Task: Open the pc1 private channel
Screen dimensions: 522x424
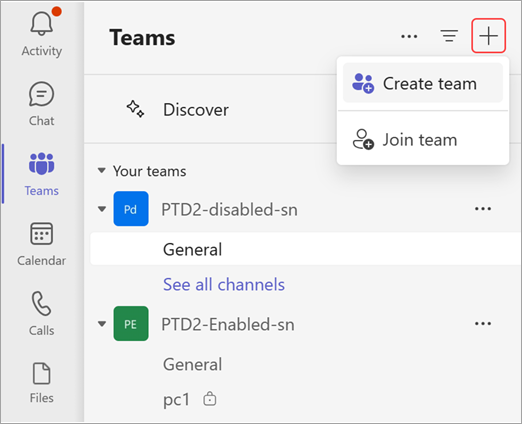Action: click(x=176, y=399)
